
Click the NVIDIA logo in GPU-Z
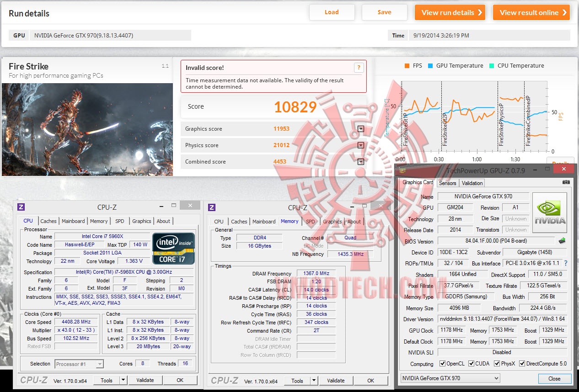[x=550, y=213]
